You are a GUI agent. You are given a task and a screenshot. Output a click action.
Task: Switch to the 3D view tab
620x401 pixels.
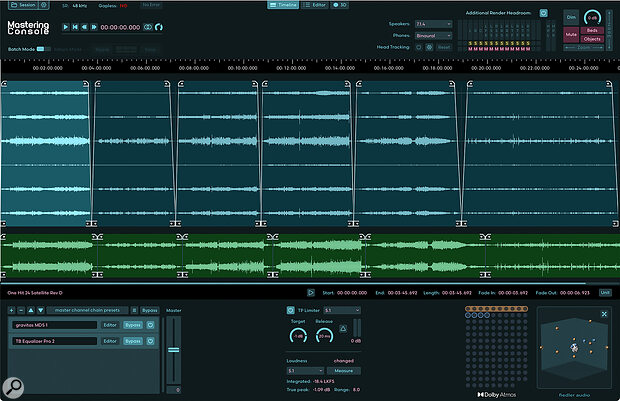339,5
